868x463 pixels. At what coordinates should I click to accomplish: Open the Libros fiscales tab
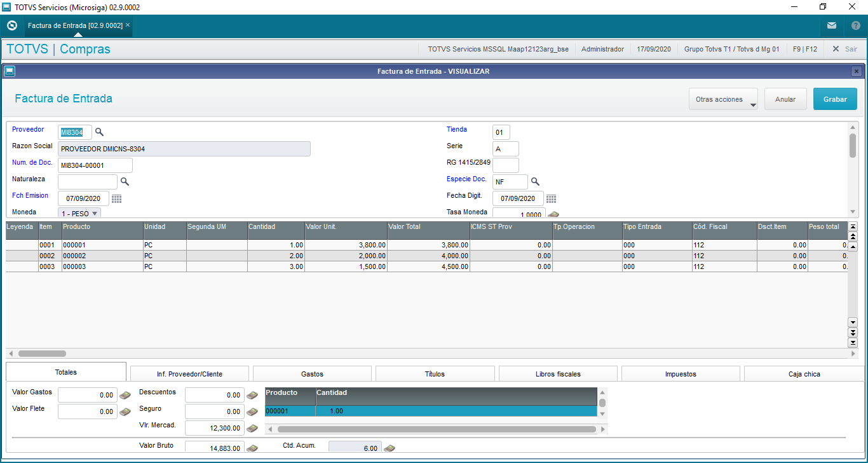[x=558, y=374]
